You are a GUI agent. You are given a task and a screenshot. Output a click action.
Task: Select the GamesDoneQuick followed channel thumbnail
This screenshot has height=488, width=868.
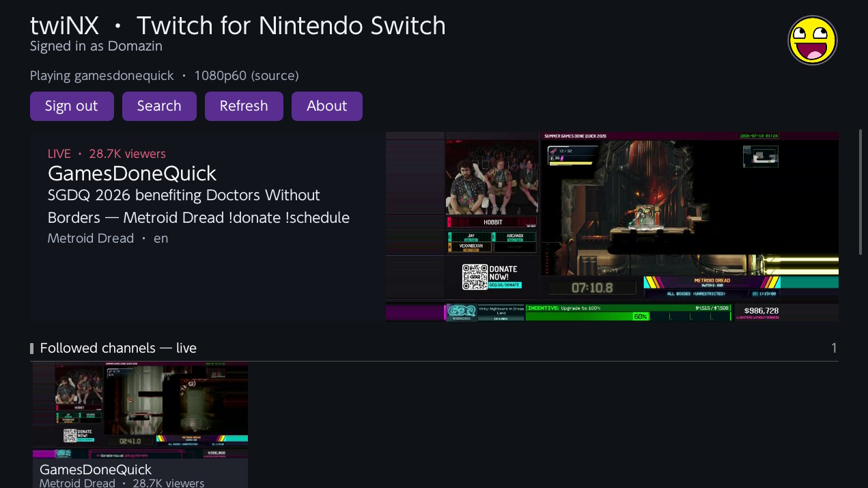point(140,410)
